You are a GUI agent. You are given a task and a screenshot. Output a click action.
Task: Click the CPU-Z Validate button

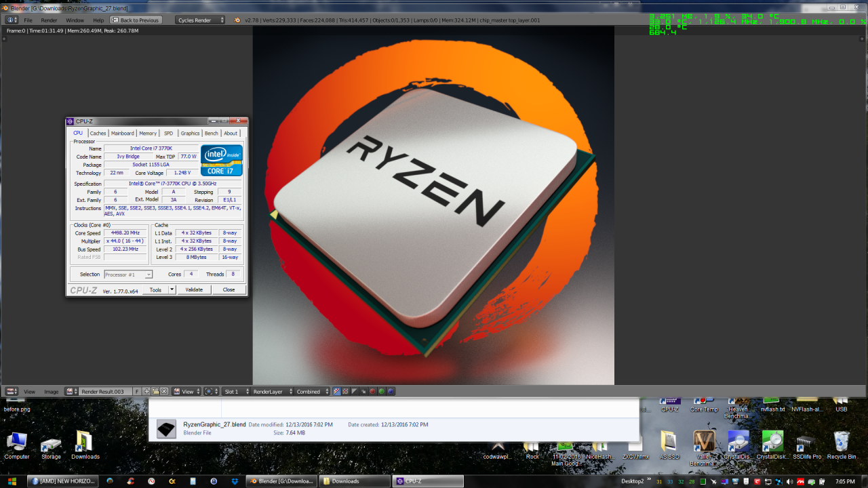(194, 289)
